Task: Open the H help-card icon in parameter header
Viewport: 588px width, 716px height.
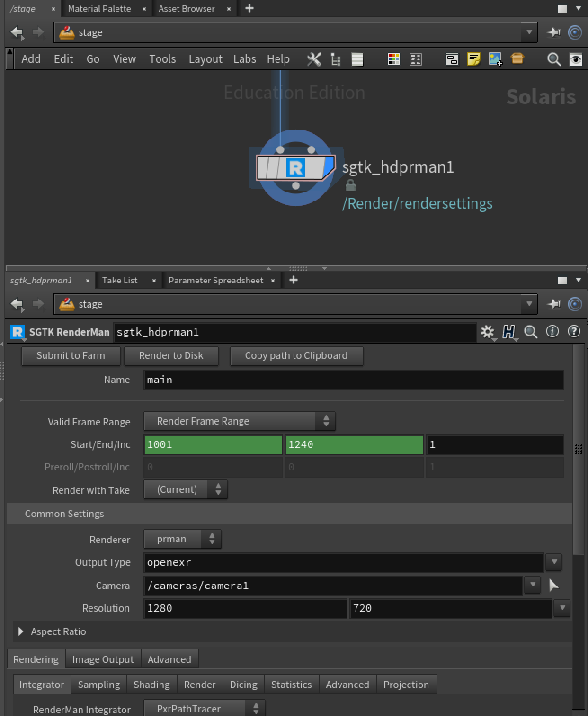Action: pos(509,332)
